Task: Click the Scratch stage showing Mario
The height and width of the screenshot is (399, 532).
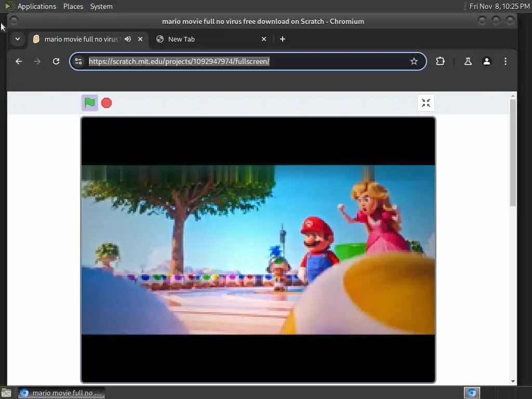Action: (x=258, y=250)
